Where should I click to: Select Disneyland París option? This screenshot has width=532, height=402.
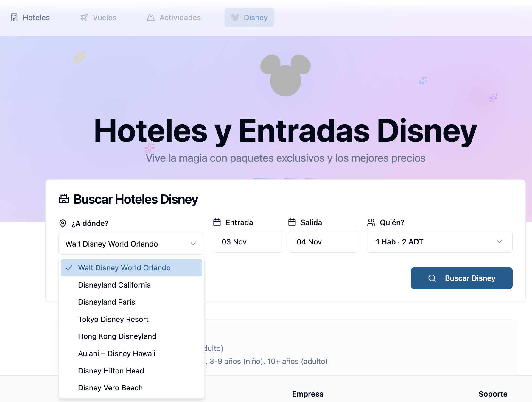(131, 302)
